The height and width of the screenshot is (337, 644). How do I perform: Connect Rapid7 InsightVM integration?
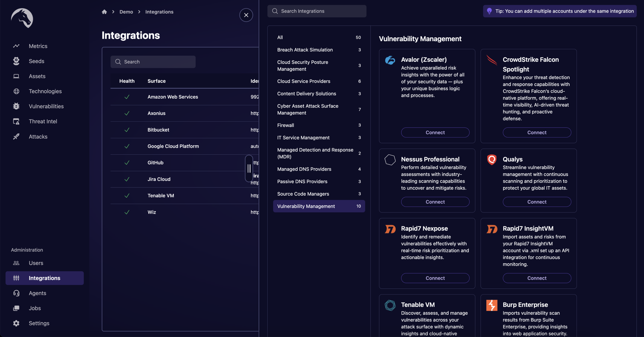pos(537,278)
